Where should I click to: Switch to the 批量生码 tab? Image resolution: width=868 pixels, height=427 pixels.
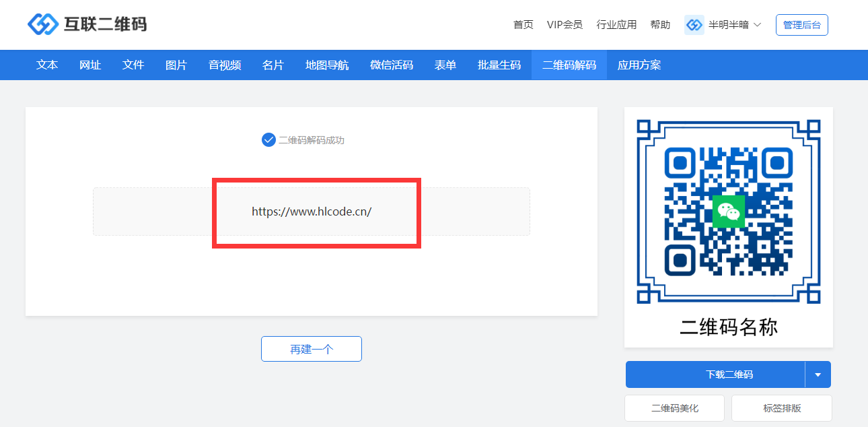499,65
